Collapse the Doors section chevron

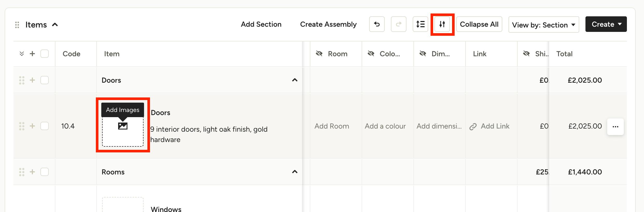[295, 80]
